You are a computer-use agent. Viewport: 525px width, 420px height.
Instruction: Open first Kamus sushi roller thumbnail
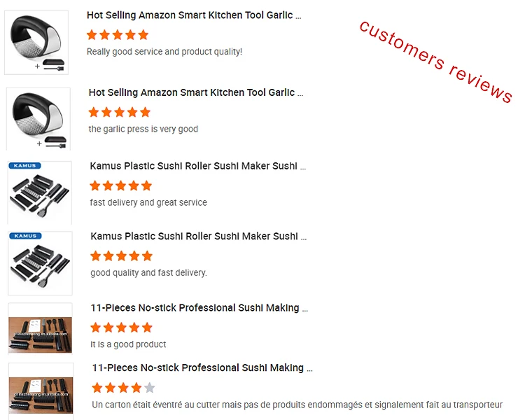pyautogui.click(x=40, y=192)
